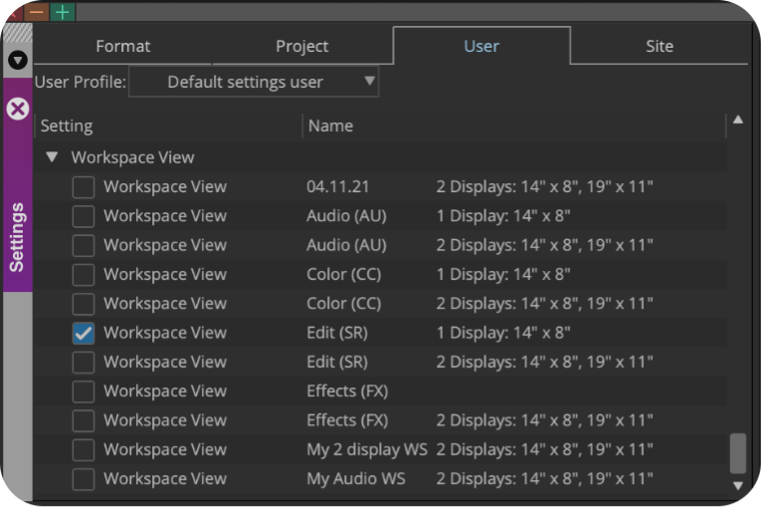Go to the Site tab

[659, 46]
